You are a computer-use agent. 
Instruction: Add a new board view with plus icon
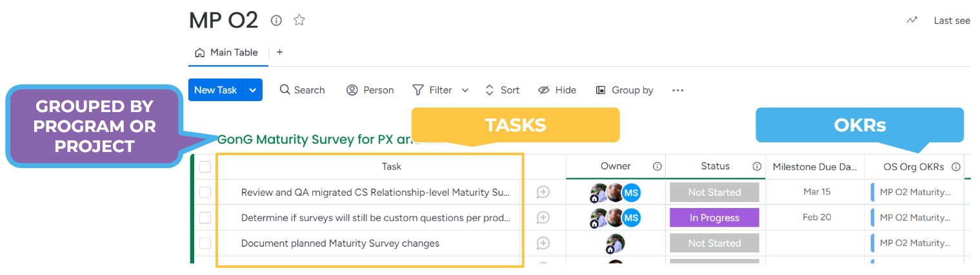click(279, 52)
